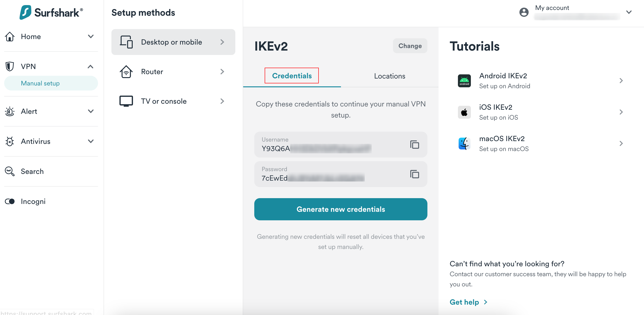This screenshot has height=315, width=644.
Task: Click the Desktop or mobile devices icon
Action: (x=126, y=42)
